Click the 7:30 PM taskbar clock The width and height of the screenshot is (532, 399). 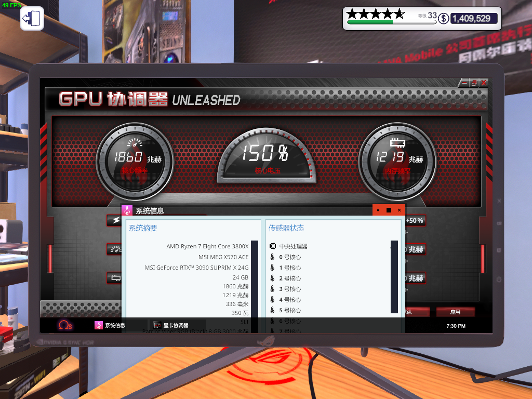456,326
